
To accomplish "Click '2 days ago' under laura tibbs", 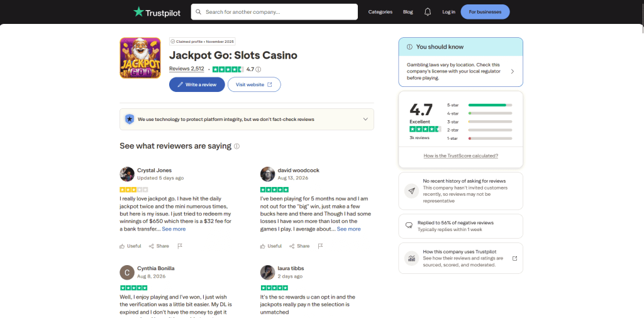I will pos(290,276).
